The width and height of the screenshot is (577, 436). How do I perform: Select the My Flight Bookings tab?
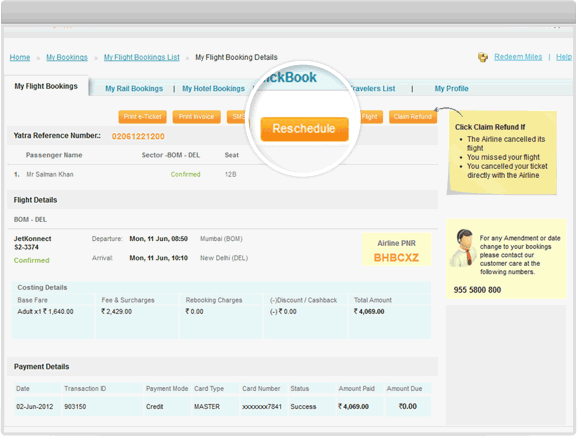click(x=46, y=86)
